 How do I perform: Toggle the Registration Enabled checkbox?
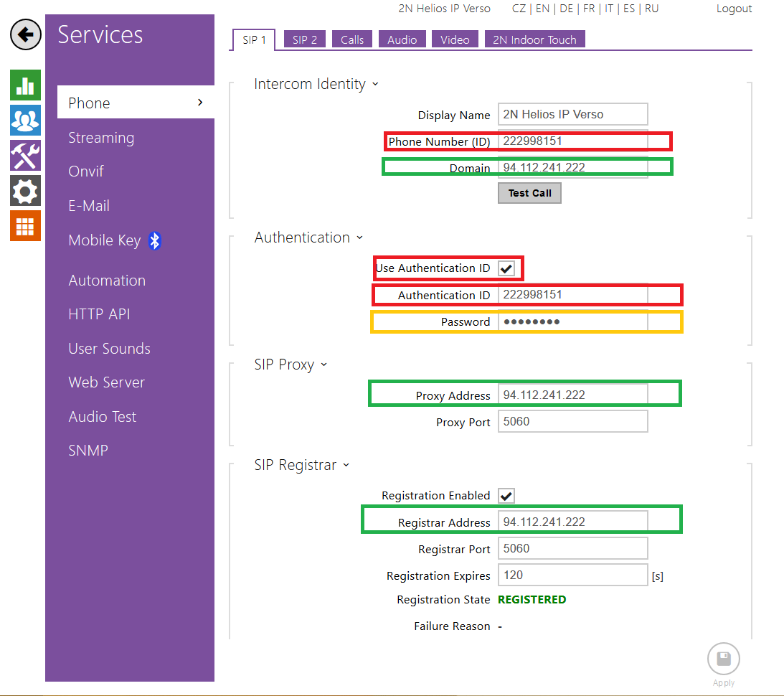[x=506, y=496]
